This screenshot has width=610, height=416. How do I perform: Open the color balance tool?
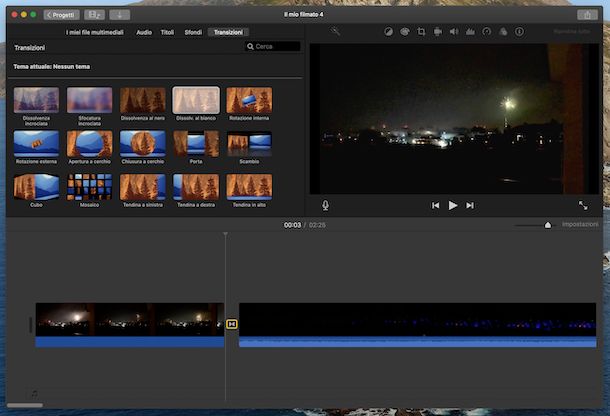[x=388, y=32]
